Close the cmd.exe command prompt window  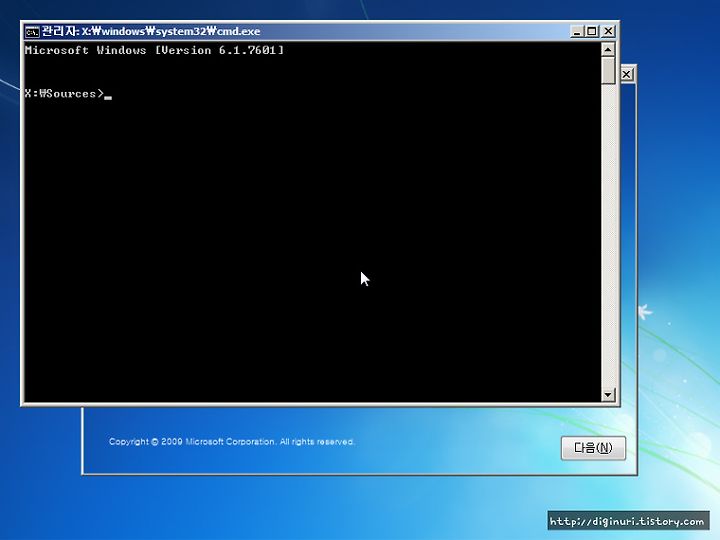608,31
